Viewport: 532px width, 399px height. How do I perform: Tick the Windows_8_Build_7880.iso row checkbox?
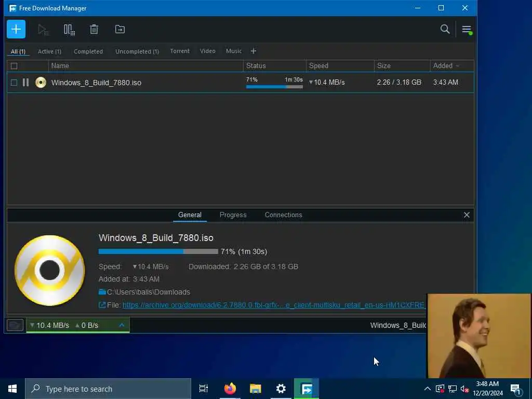pos(14,83)
